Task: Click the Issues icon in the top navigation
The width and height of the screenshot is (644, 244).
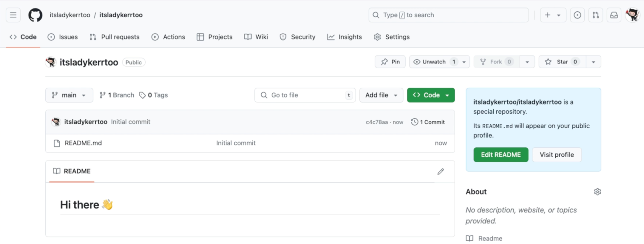Action: coord(577,15)
